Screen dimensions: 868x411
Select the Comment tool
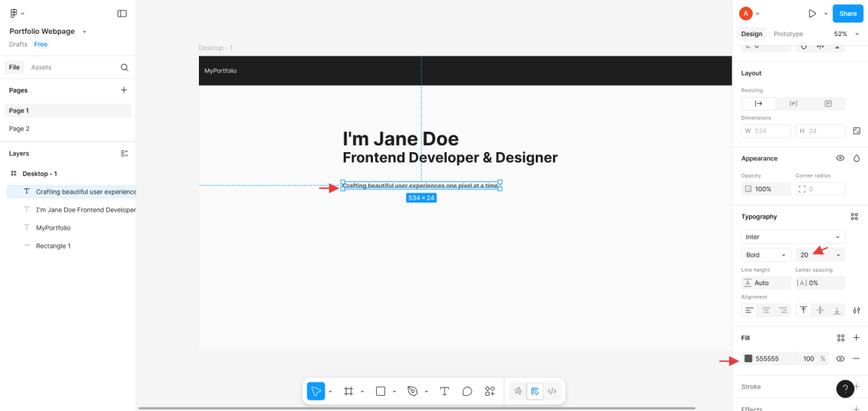click(467, 391)
